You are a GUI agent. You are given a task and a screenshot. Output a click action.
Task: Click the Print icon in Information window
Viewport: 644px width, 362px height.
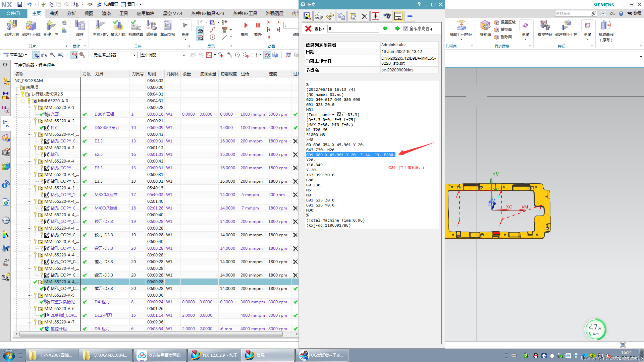point(319,16)
